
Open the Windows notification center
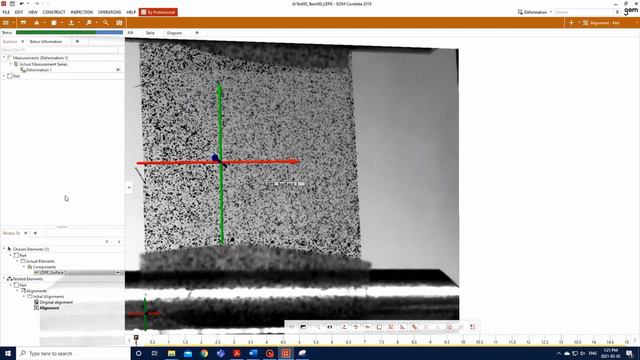click(x=629, y=353)
